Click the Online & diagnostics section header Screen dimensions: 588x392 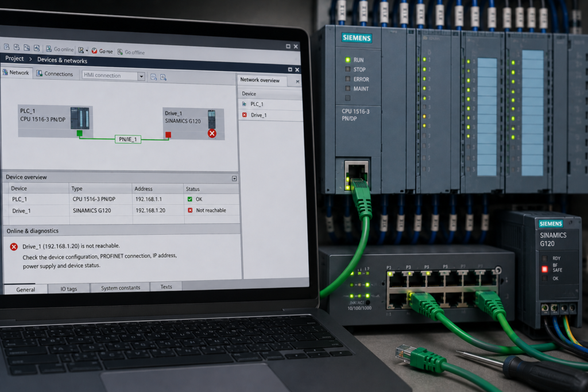122,231
